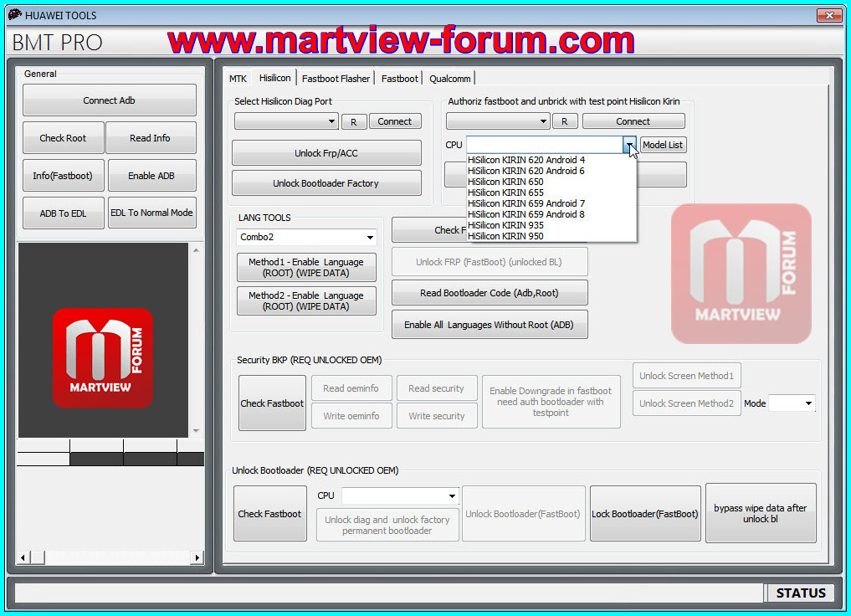This screenshot has height=616, width=851.
Task: Expand the Combo2 LANG TOOLS dropdown
Action: pyautogui.click(x=370, y=237)
